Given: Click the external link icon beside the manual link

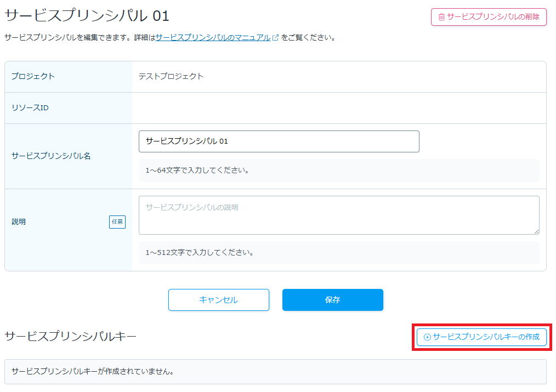Looking at the screenshot, I should [276, 38].
